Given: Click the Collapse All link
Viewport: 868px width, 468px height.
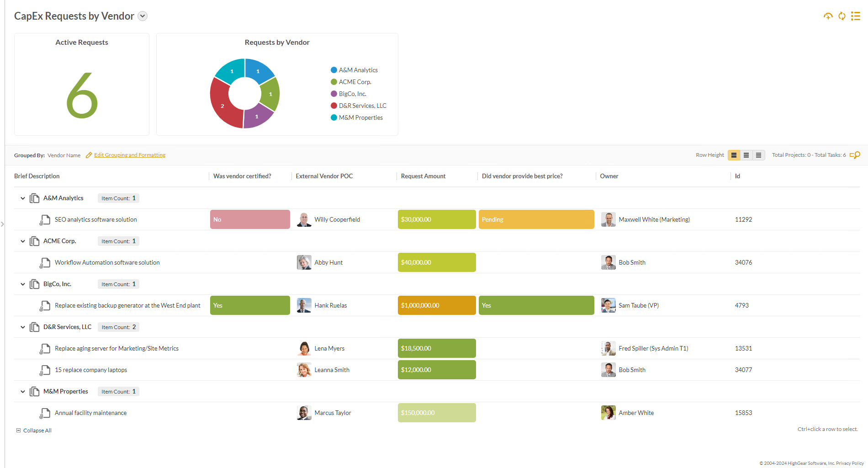Looking at the screenshot, I should pyautogui.click(x=37, y=431).
